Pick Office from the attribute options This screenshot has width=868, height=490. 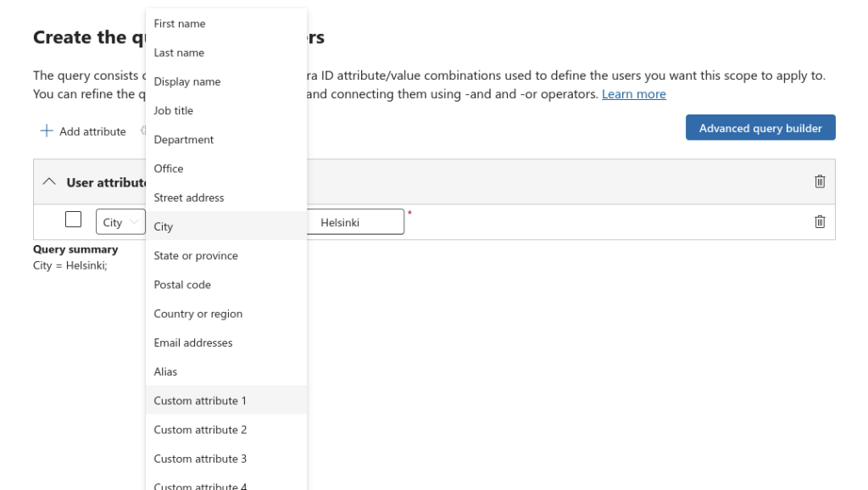[226, 169]
